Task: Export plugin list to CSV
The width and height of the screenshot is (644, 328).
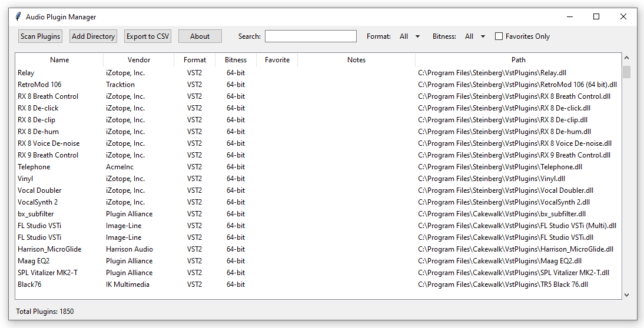Action: pos(148,36)
